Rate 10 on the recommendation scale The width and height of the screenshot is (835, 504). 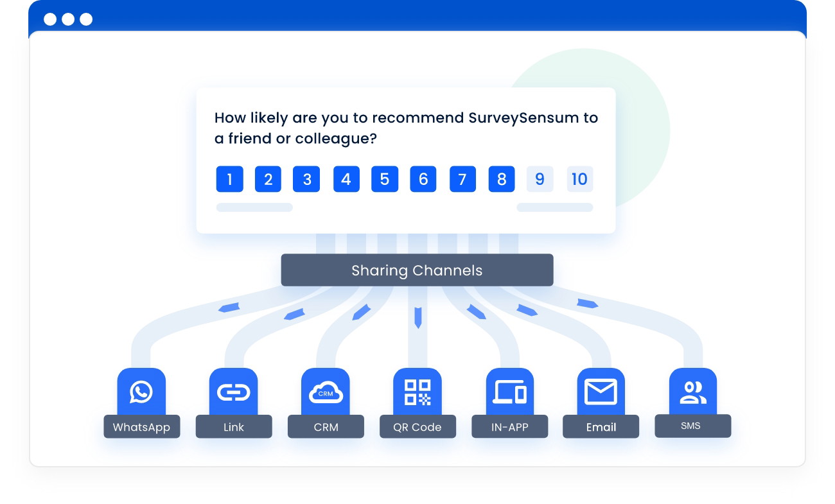[x=579, y=179]
